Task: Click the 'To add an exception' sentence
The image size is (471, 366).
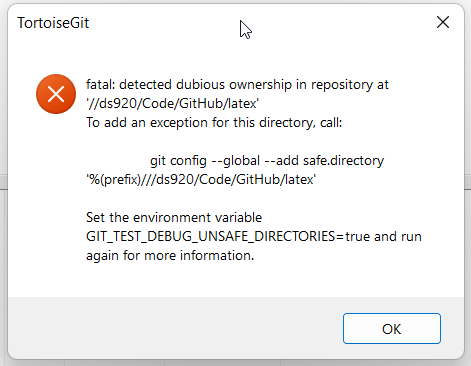Action: 214,123
